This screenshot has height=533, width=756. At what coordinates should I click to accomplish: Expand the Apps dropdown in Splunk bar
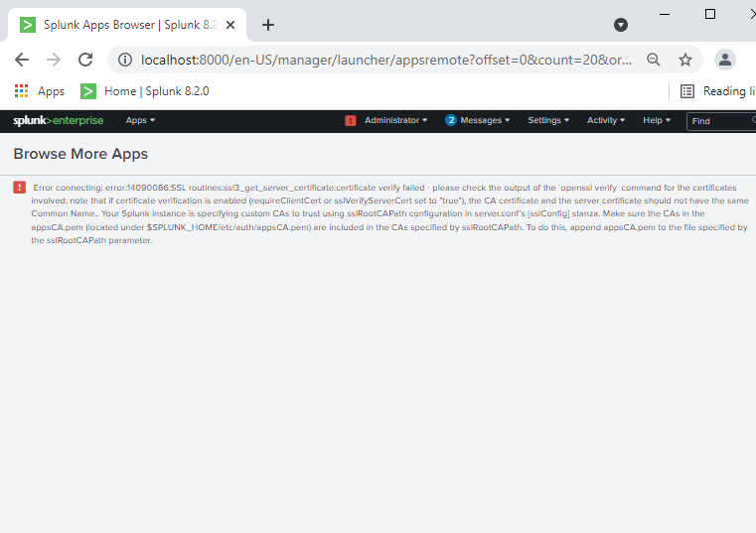140,120
